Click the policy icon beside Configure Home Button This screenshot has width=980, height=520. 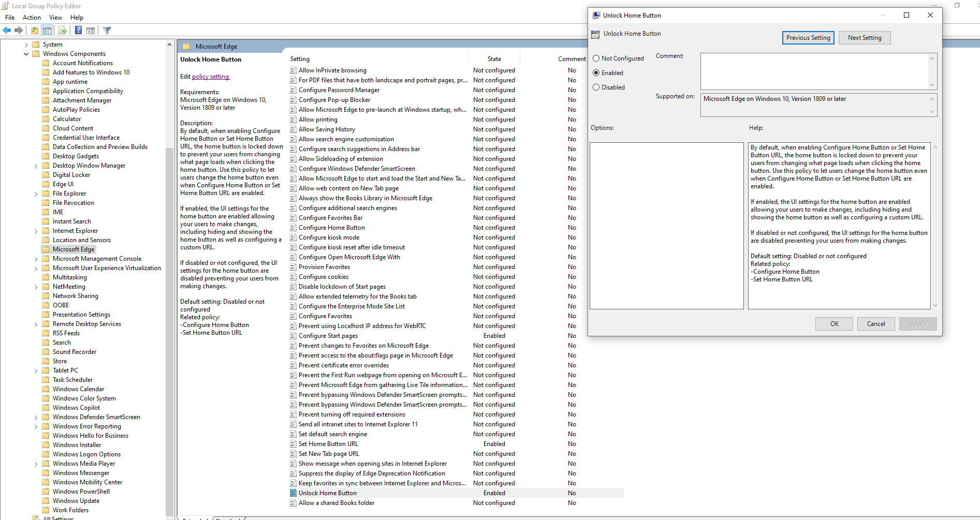(x=294, y=228)
